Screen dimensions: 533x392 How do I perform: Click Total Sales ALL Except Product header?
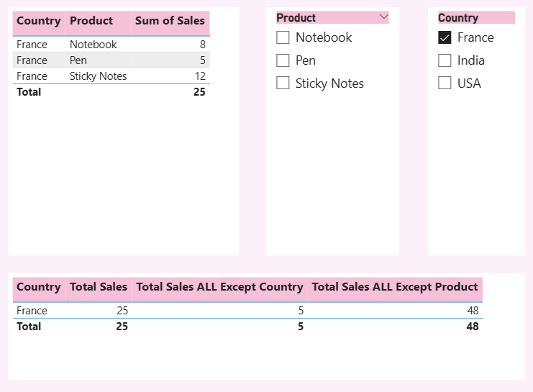click(x=394, y=287)
